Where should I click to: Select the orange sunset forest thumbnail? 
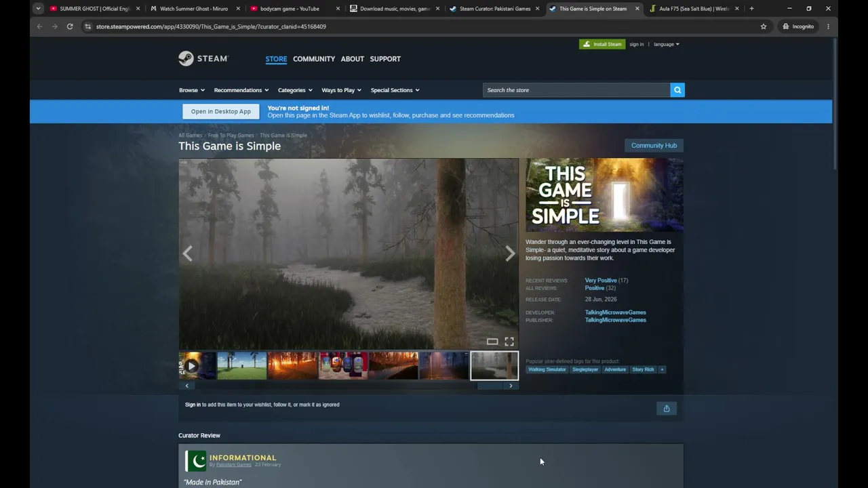pyautogui.click(x=292, y=366)
